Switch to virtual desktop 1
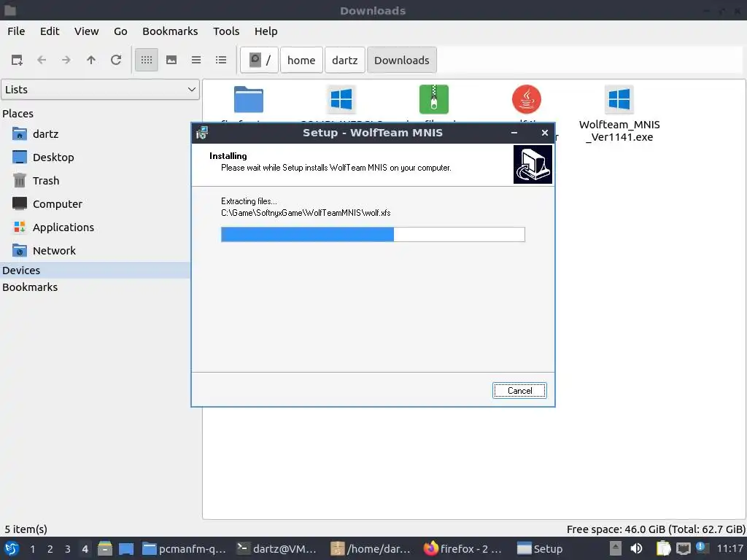Screen dimensions: 747x560 point(32,549)
